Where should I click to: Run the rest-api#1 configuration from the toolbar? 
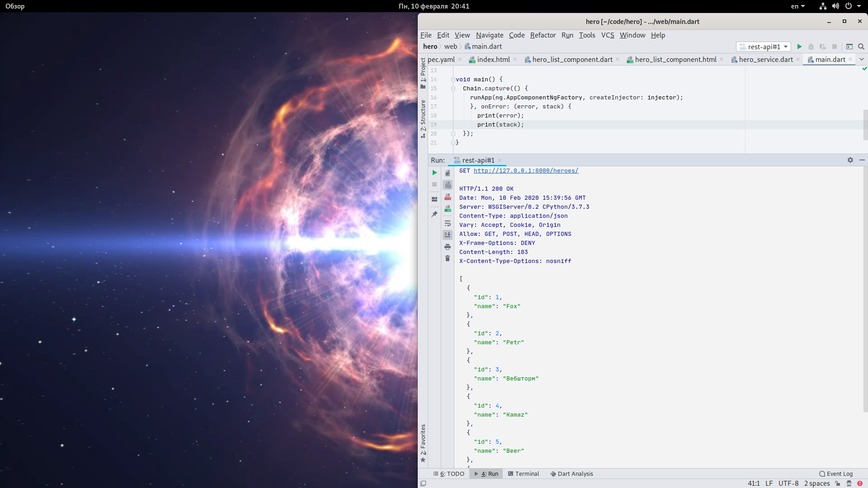coord(799,47)
